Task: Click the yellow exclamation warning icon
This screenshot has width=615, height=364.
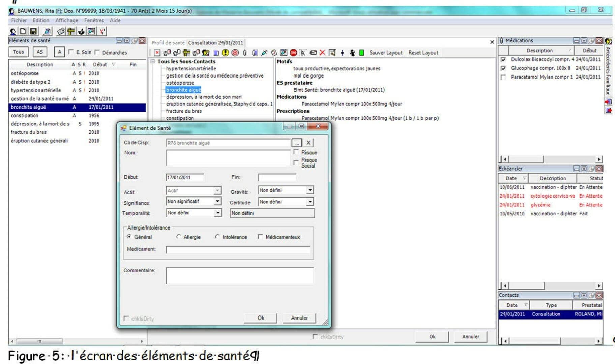Action: (x=225, y=53)
